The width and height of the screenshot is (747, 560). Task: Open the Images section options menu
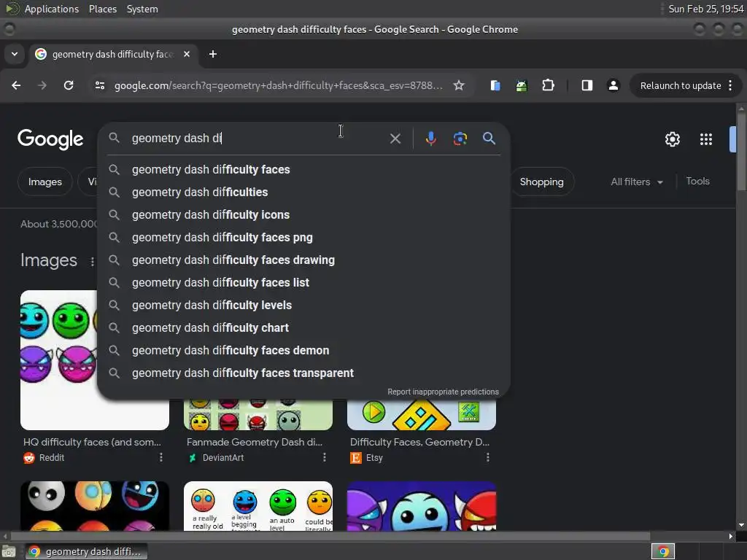92,262
